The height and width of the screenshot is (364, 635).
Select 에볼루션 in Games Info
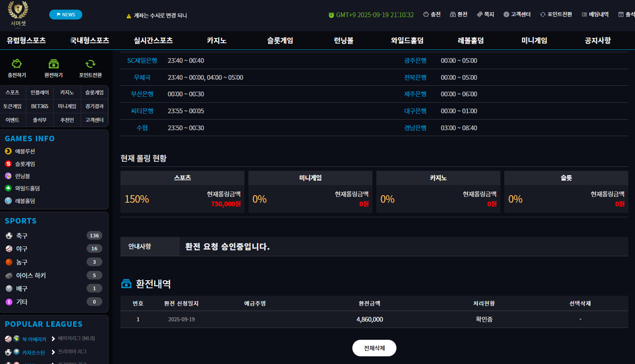tap(25, 151)
